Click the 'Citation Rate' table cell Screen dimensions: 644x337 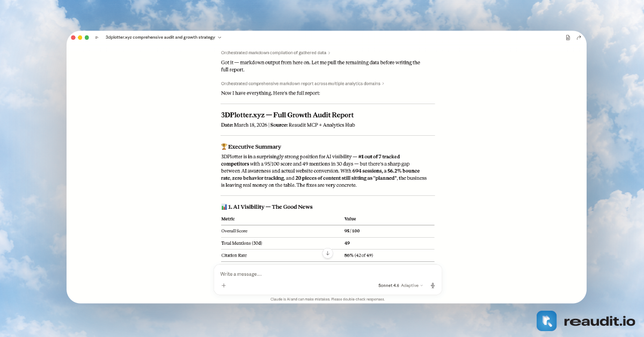pos(234,255)
